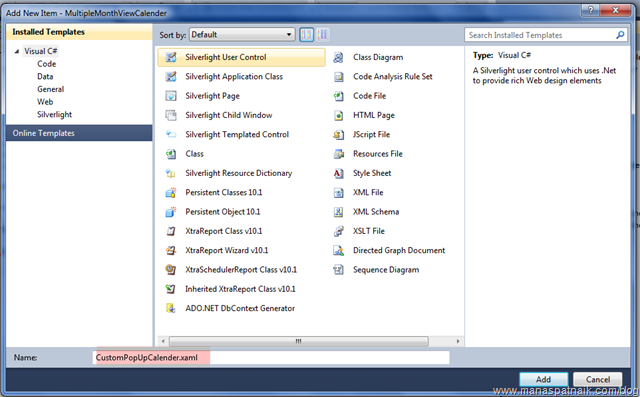
Task: Select the XSLT File icon
Action: coord(338,231)
